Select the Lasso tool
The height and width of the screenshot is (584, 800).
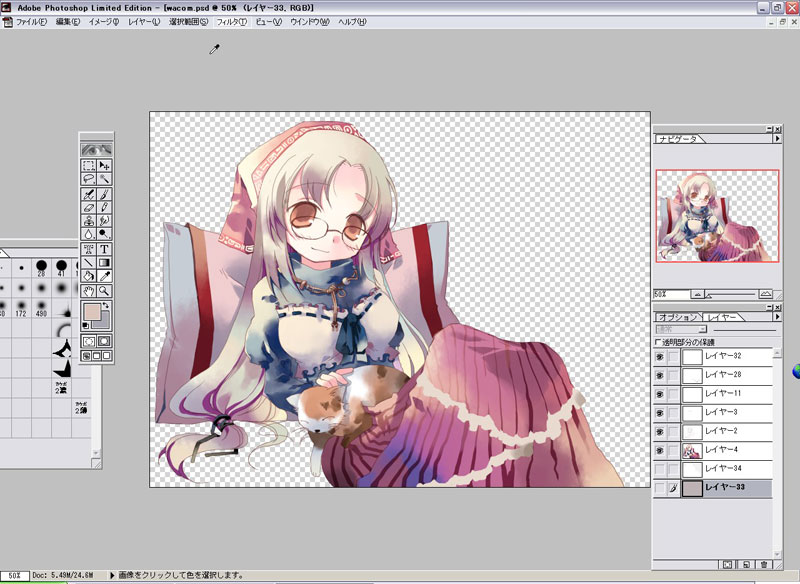(x=89, y=179)
